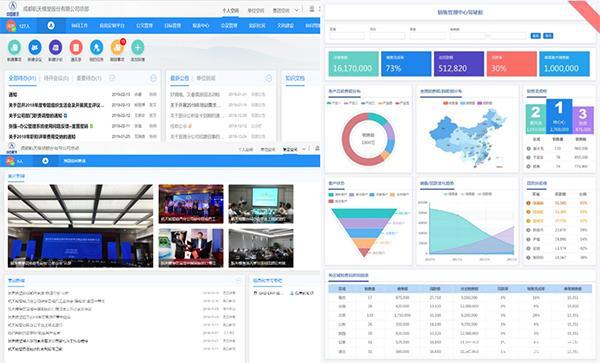Click the blue KPI card showing 1,000,000
This screenshot has height=363, width=600.
click(564, 64)
